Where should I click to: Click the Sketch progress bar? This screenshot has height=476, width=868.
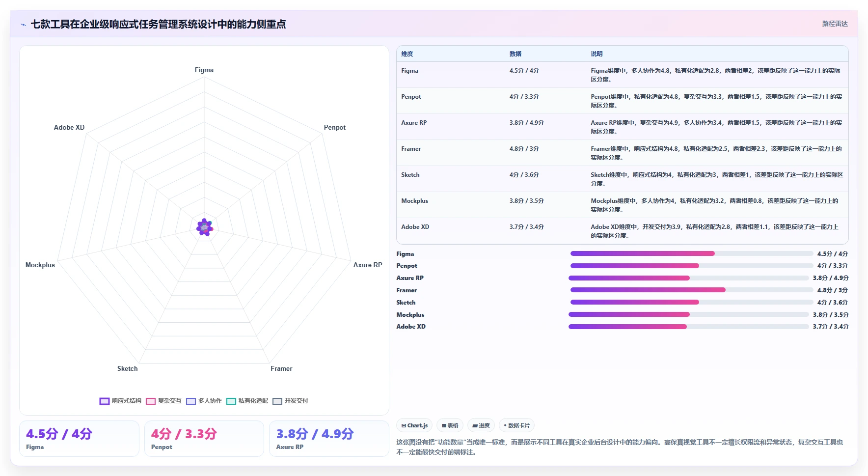coord(692,302)
